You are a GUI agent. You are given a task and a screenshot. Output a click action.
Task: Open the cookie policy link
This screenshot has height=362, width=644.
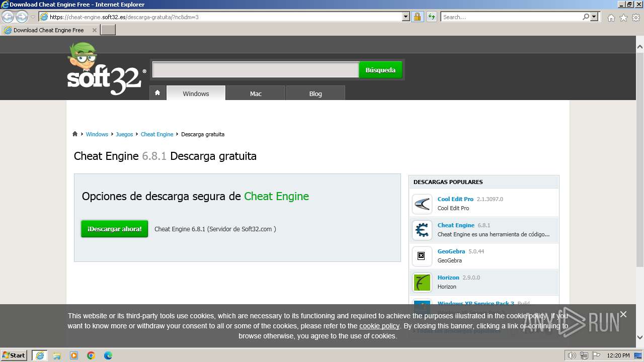(379, 326)
